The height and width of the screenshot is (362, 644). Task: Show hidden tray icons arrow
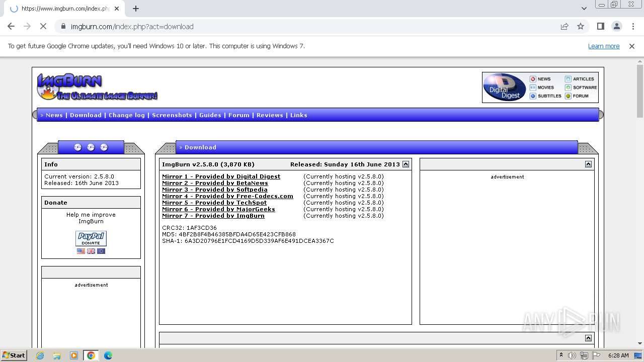561,355
